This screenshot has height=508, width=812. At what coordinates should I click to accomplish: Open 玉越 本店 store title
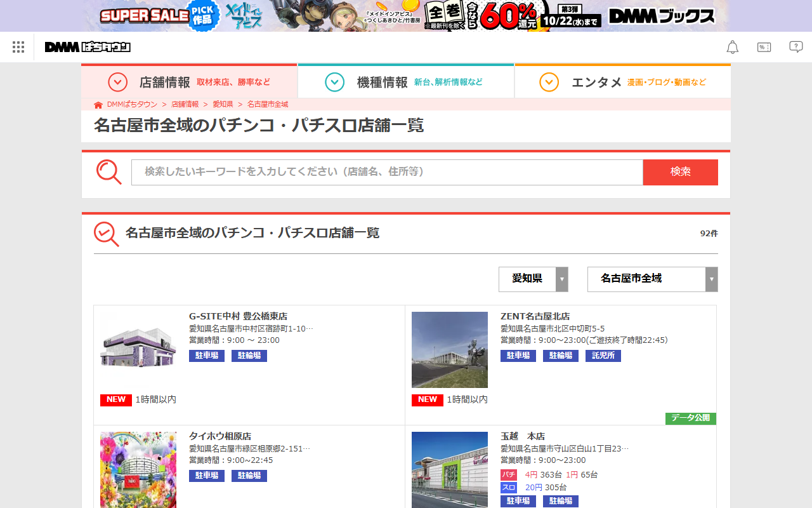523,436
